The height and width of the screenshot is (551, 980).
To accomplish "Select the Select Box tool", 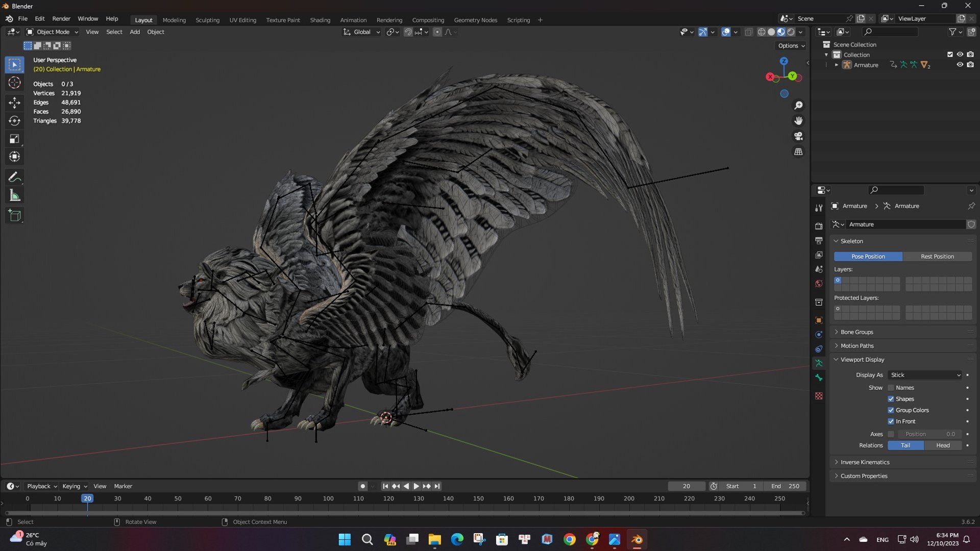I will (x=14, y=65).
